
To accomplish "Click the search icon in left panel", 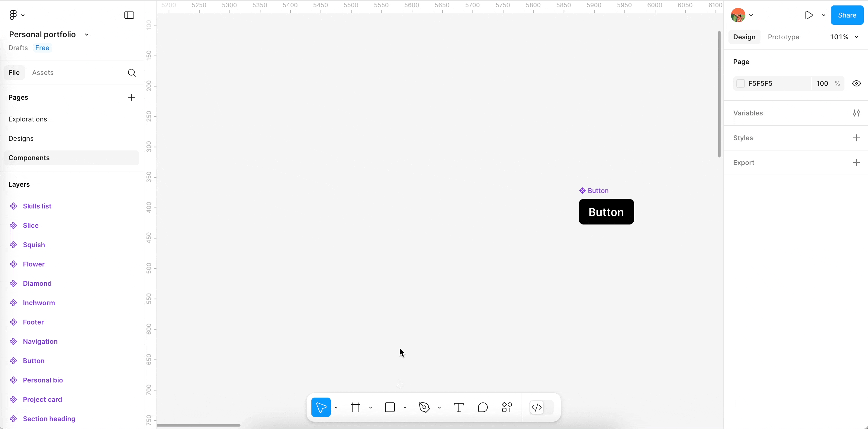I will click(132, 73).
